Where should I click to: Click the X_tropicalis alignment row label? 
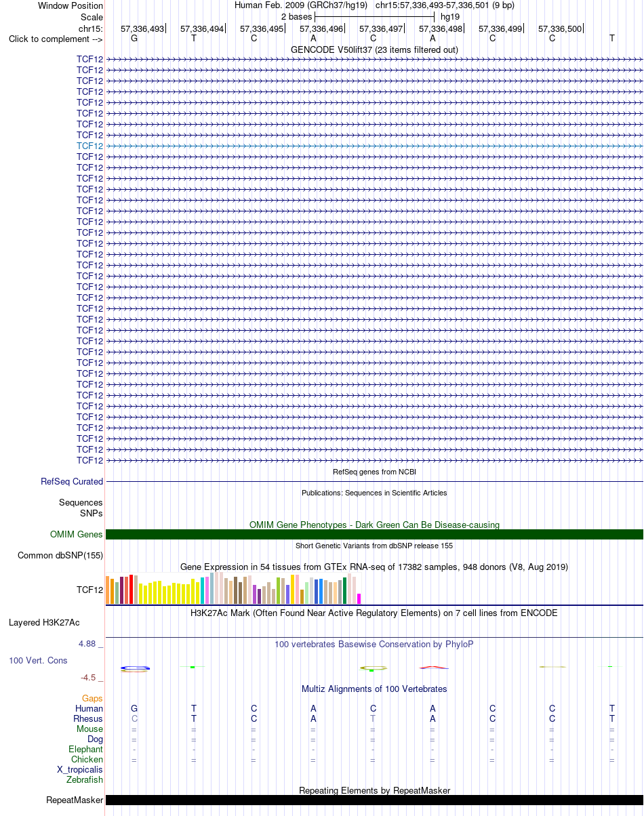(x=80, y=769)
